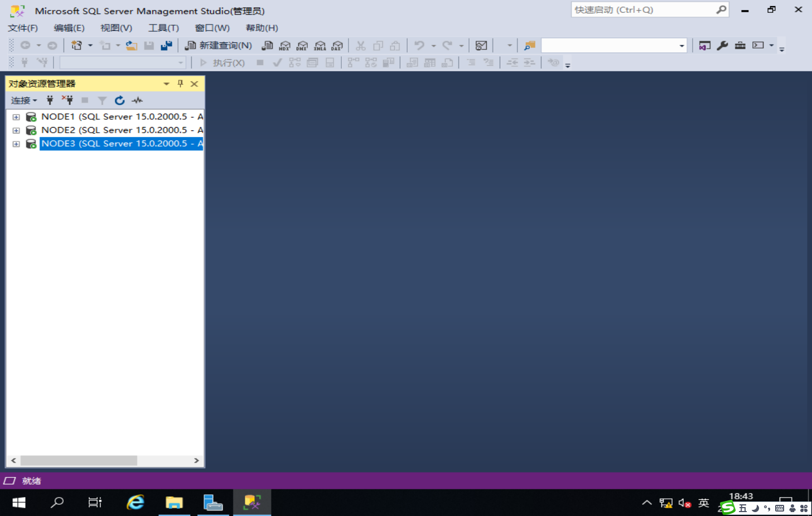
Task: Click the Find in Files icon
Action: pos(529,46)
